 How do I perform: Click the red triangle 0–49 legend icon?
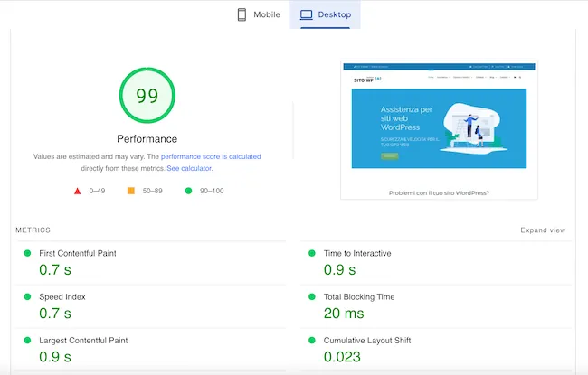(78, 191)
